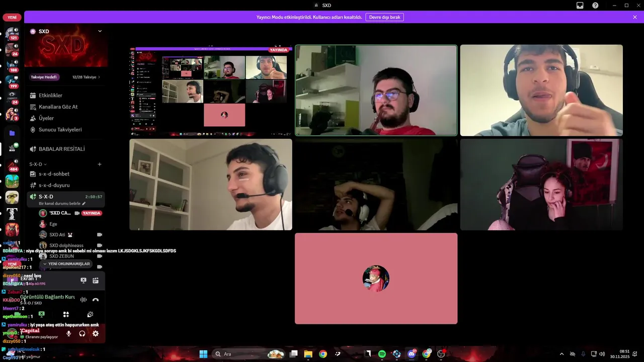Show hidden system tray icons

click(x=561, y=354)
